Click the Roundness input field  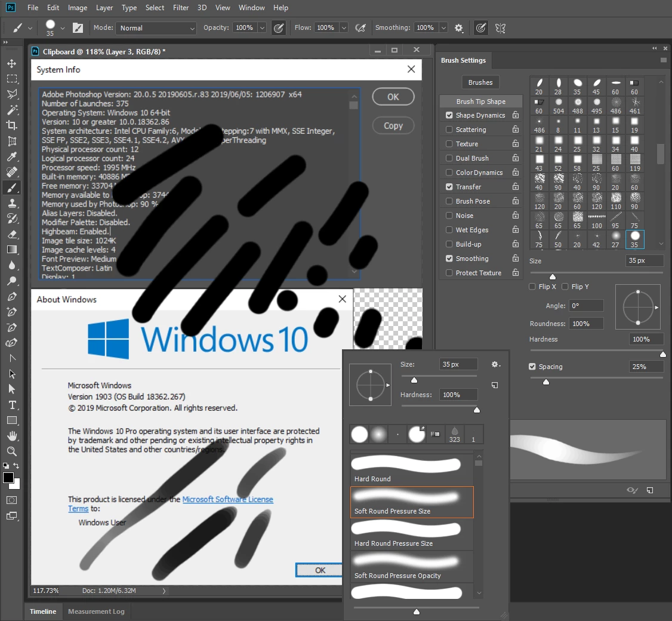(x=586, y=324)
